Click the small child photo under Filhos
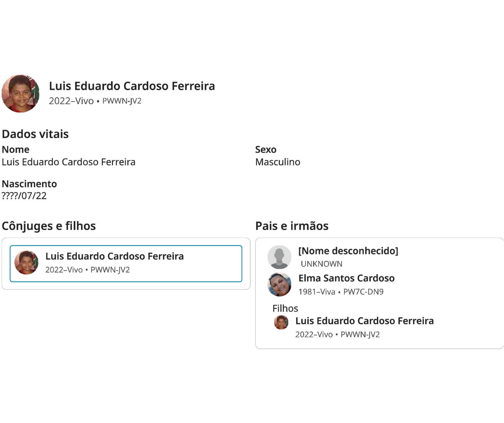 [281, 322]
